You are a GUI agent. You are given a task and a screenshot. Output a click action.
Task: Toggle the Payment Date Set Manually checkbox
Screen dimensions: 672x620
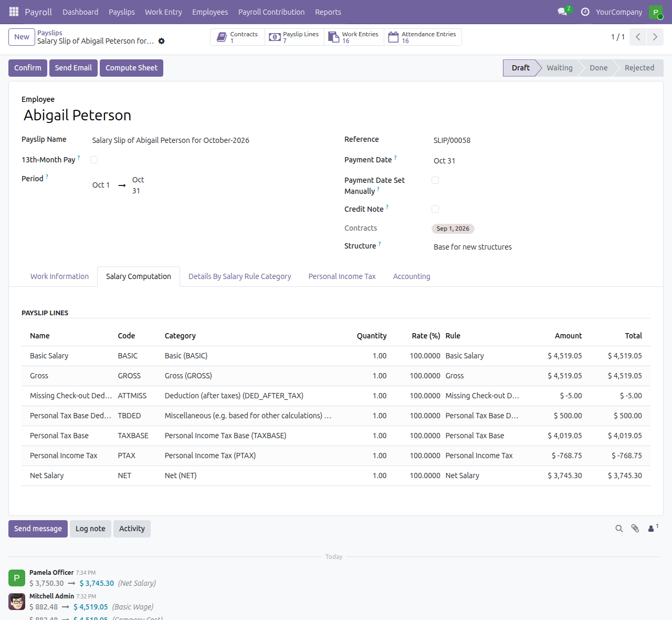tap(435, 180)
